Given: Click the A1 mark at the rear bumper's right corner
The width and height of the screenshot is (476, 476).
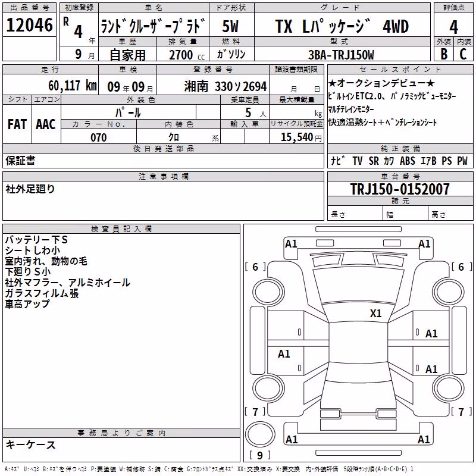Looking at the screenshot, I should [x=424, y=439].
